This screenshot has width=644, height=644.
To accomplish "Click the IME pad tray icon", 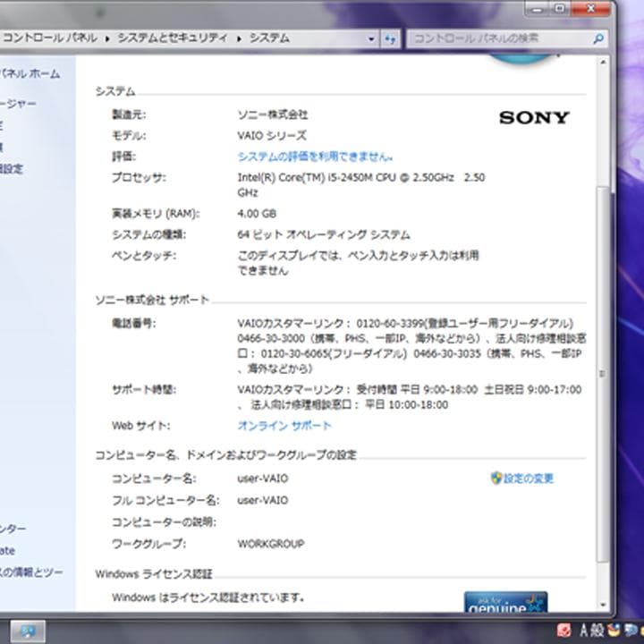I will (614, 631).
